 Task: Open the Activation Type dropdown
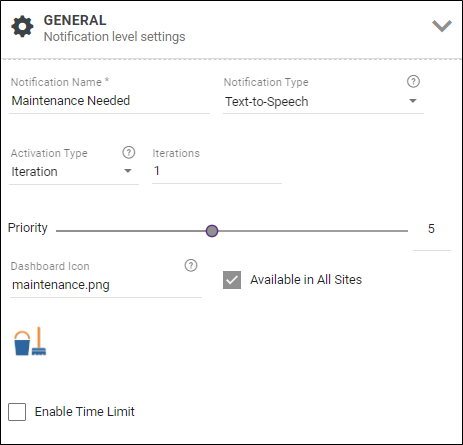pos(74,172)
